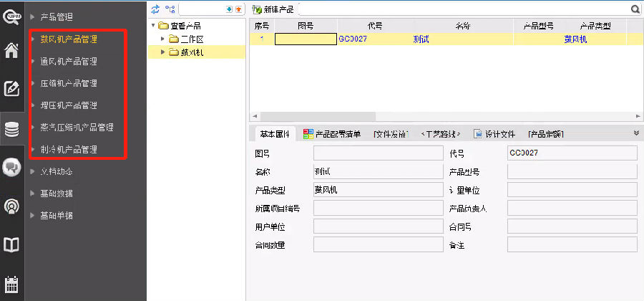
Task: Open 通风机产品管理 menu item
Action: (69, 61)
